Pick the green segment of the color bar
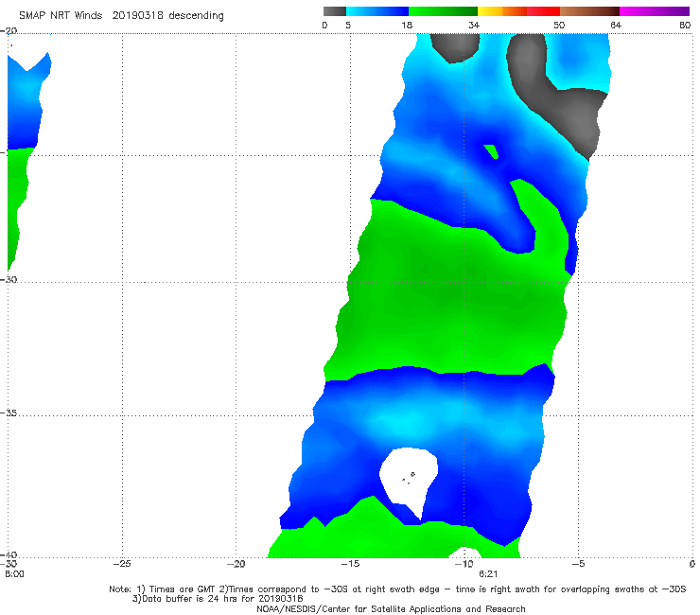This screenshot has width=700, height=615. (x=443, y=11)
